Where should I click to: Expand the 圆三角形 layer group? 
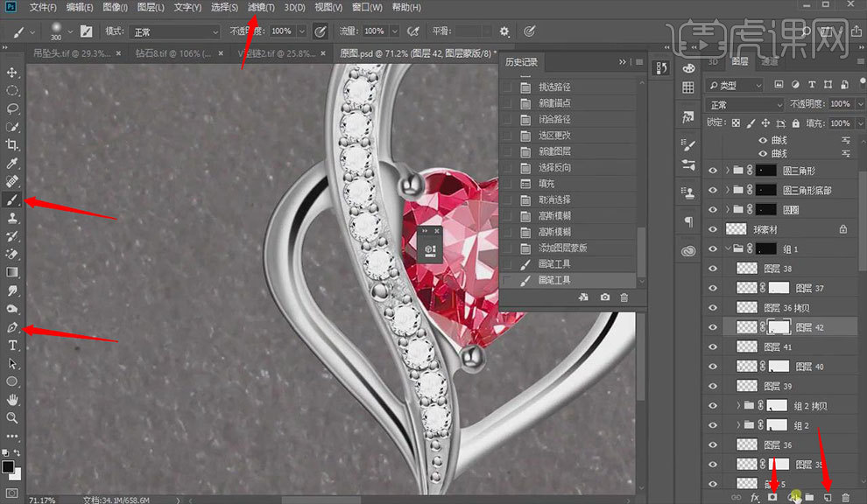(729, 171)
